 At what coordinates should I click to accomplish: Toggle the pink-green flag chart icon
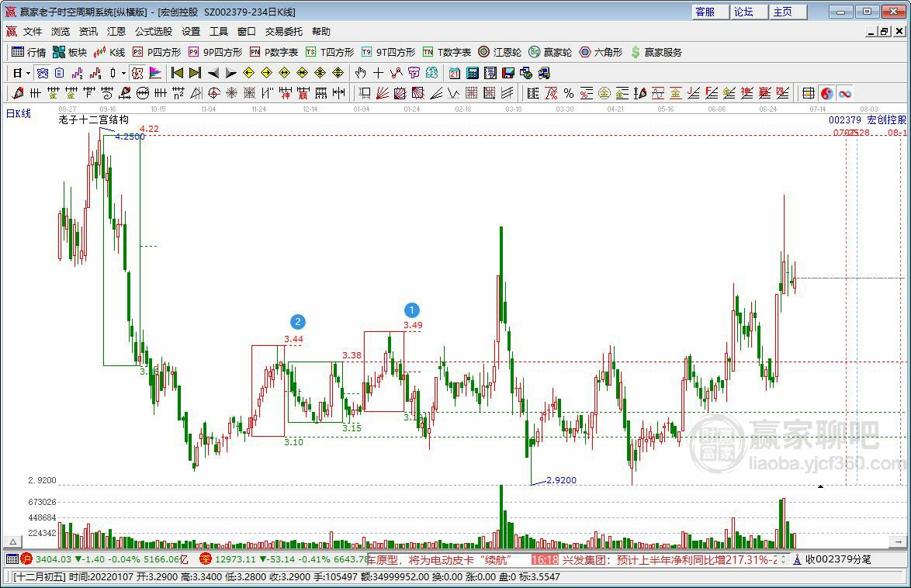155,73
